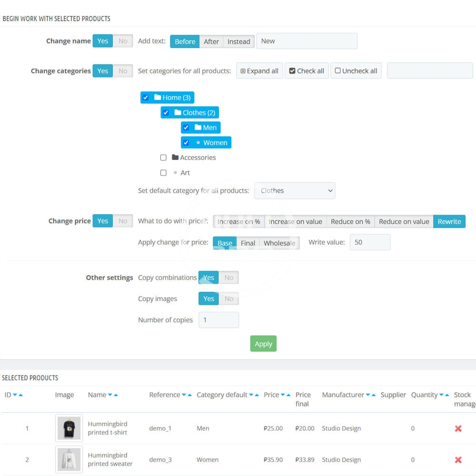Set Copy images toggle to No

click(x=229, y=299)
